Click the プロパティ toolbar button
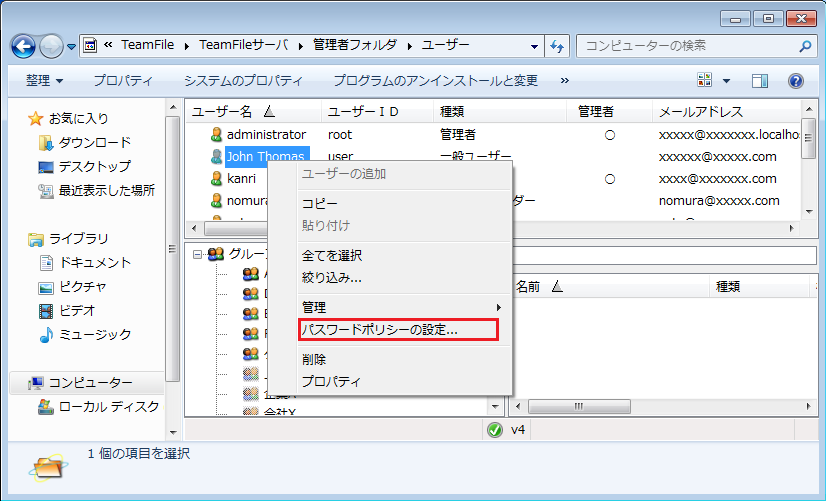Screen dimensions: 826x501 pyautogui.click(x=123, y=80)
